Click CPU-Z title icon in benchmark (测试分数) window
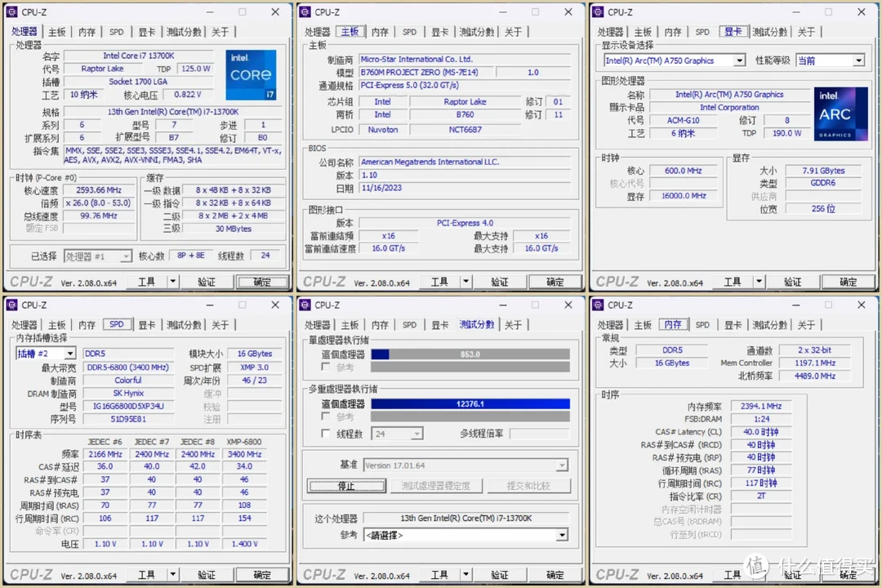The height and width of the screenshot is (588, 882). coord(305,305)
